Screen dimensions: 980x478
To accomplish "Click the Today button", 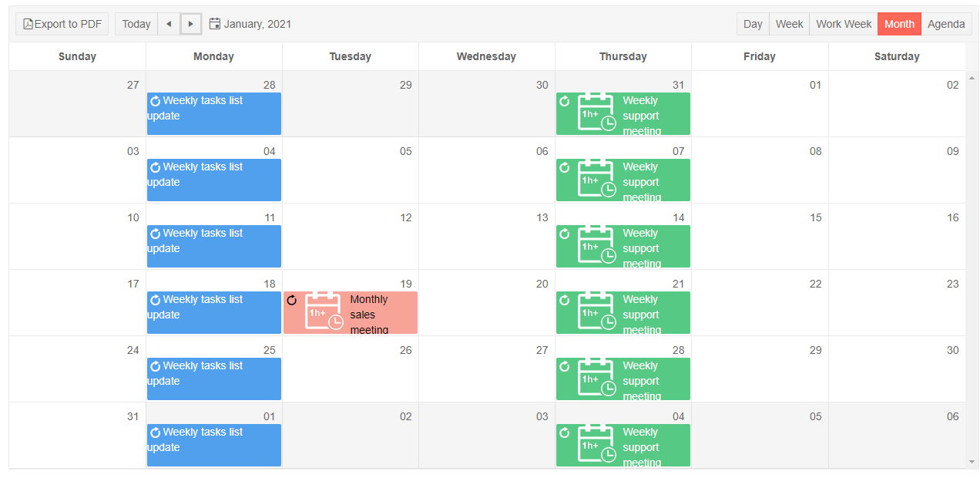I will [136, 24].
